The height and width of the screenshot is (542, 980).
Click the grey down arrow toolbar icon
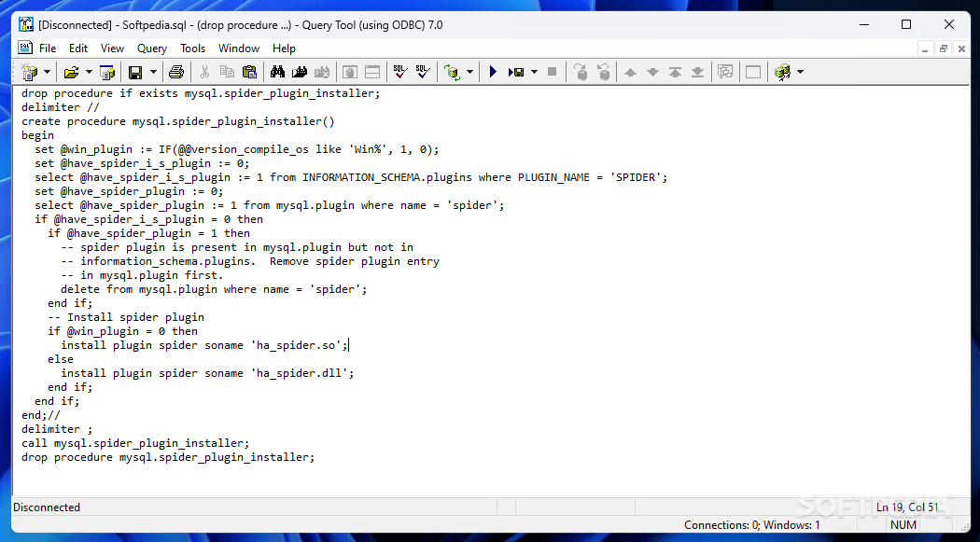pyautogui.click(x=652, y=72)
